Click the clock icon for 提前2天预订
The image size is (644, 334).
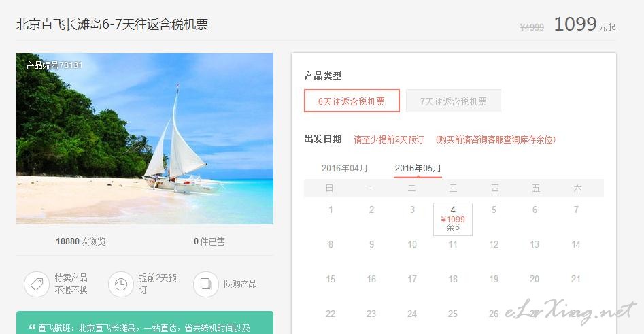(121, 284)
